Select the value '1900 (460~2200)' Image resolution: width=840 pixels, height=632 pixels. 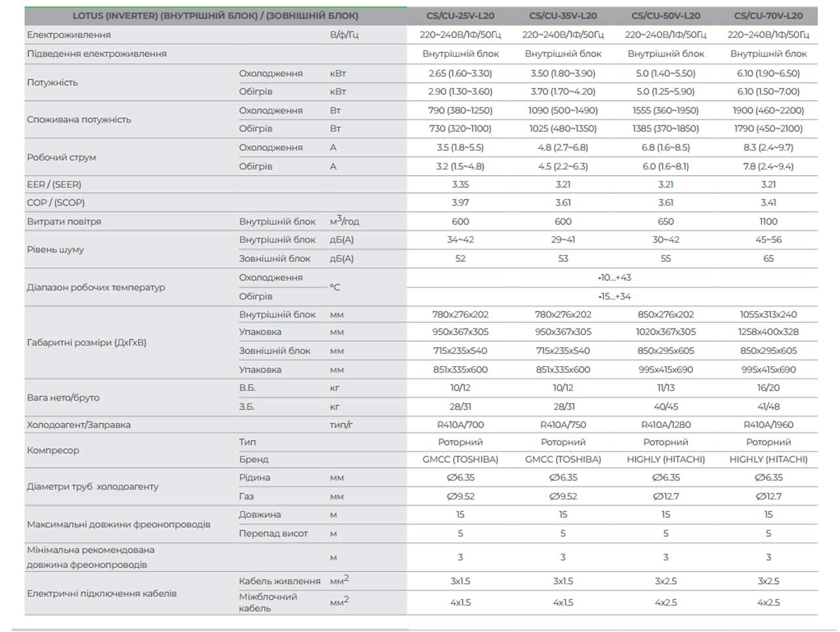(x=768, y=110)
